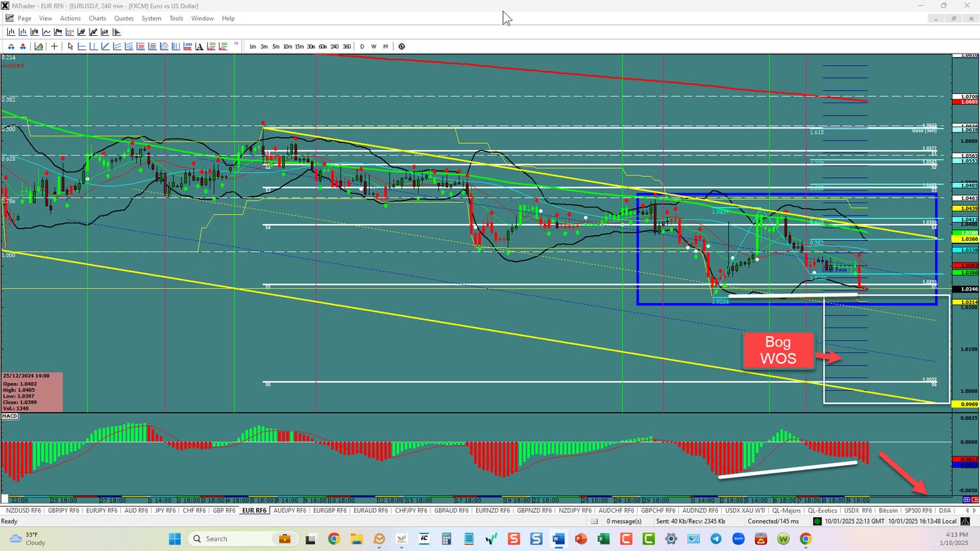
Task: Set timeframe to 60m
Action: point(323,46)
